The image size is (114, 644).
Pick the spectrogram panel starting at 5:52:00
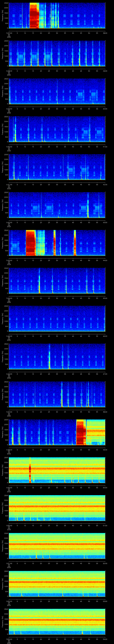(x=57, y=584)
